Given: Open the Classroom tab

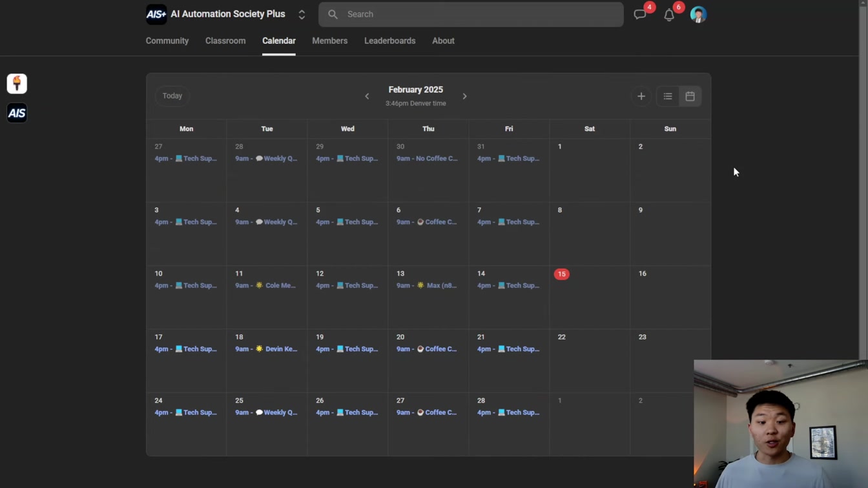Looking at the screenshot, I should [x=225, y=41].
